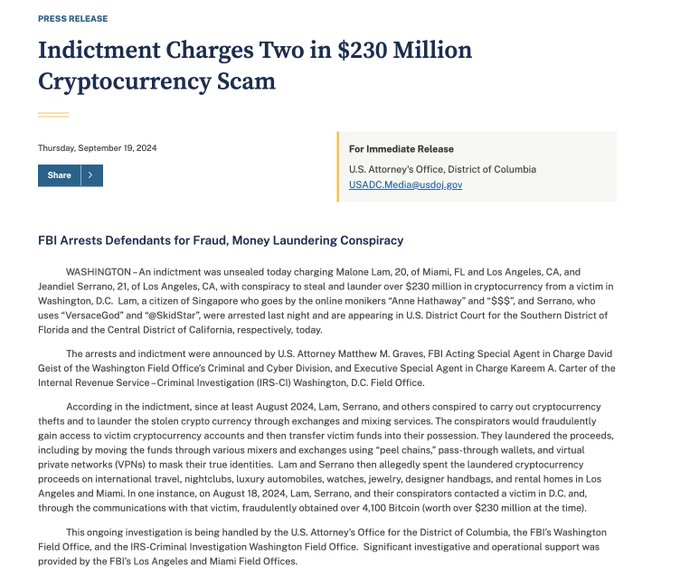Click the Thursday, September 19, 2024 date

tap(97, 148)
